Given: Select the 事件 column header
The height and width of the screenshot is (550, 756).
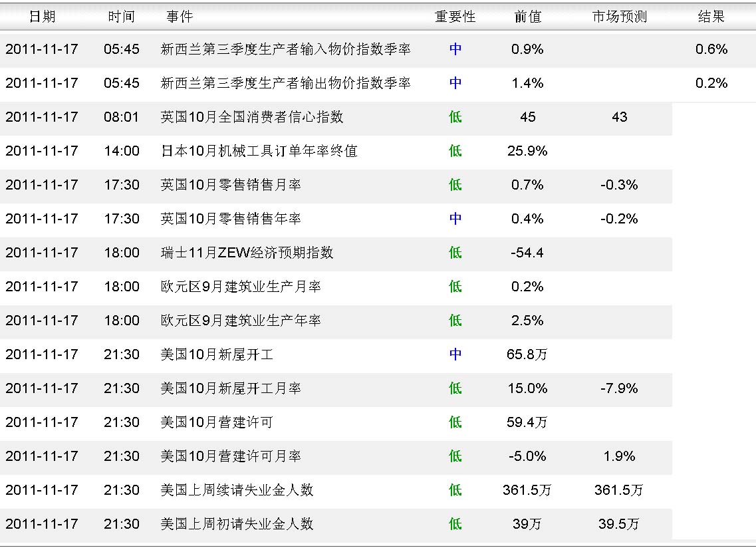Looking at the screenshot, I should pos(180,17).
